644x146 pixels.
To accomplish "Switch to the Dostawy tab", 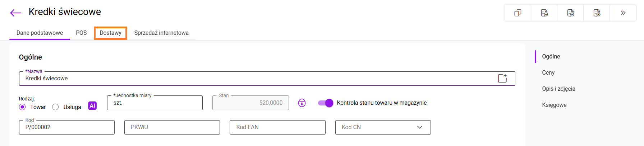I will [x=110, y=33].
